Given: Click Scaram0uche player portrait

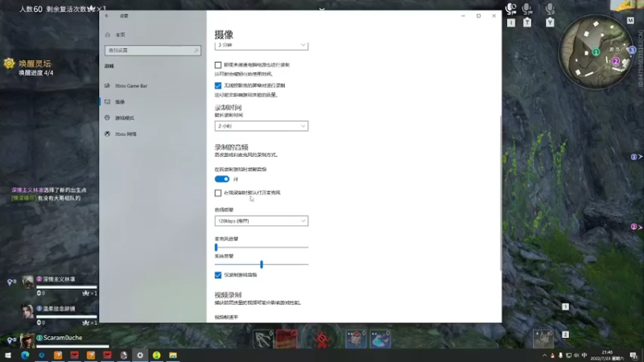Looking at the screenshot, I should (x=27, y=341).
